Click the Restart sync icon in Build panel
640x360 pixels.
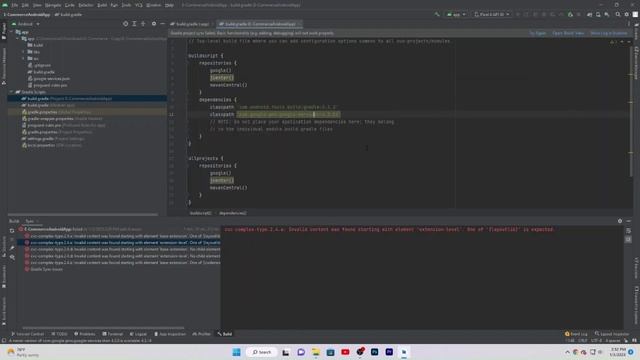click(x=12, y=231)
